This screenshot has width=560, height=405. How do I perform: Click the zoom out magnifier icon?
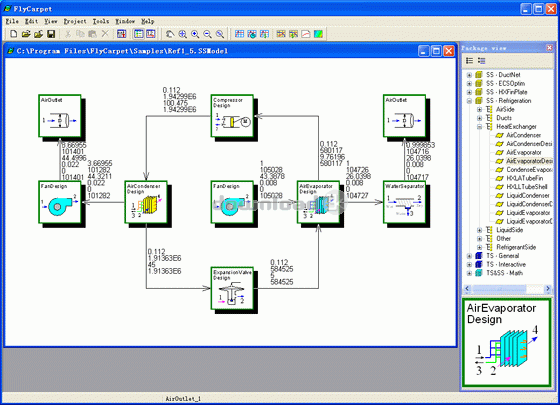click(x=207, y=34)
